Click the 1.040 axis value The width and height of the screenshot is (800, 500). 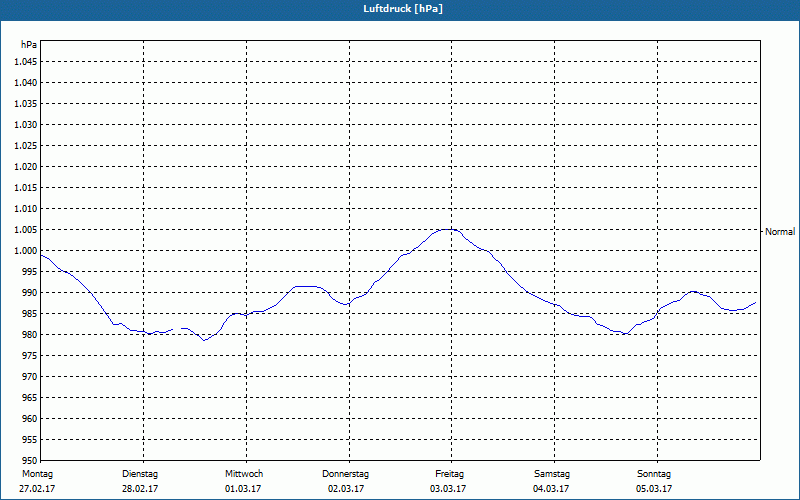tap(25, 83)
